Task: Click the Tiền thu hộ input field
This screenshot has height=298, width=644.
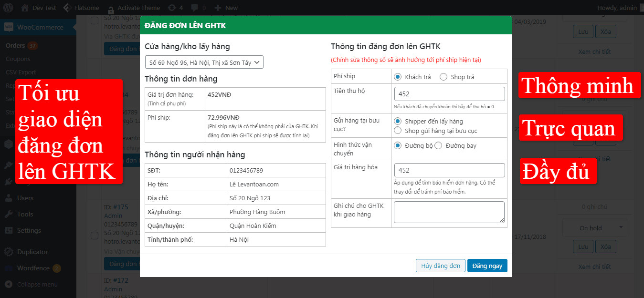Action: click(449, 94)
